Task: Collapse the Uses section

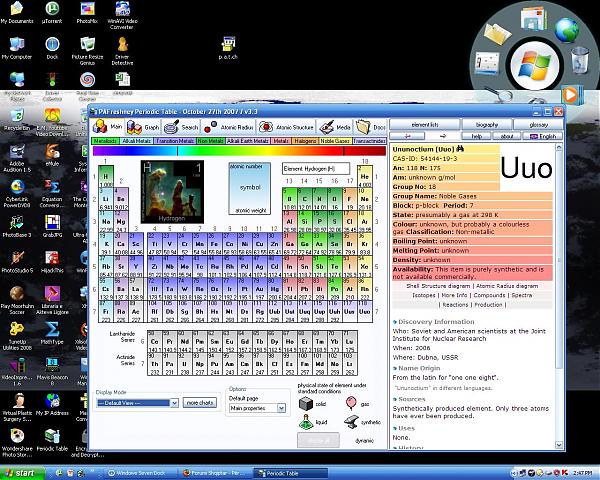Action: [395, 428]
